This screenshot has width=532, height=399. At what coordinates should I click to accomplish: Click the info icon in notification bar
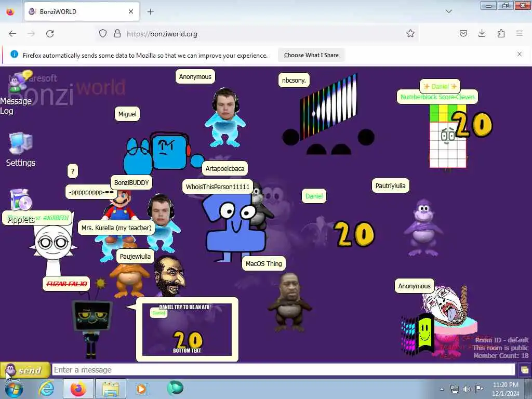point(14,54)
